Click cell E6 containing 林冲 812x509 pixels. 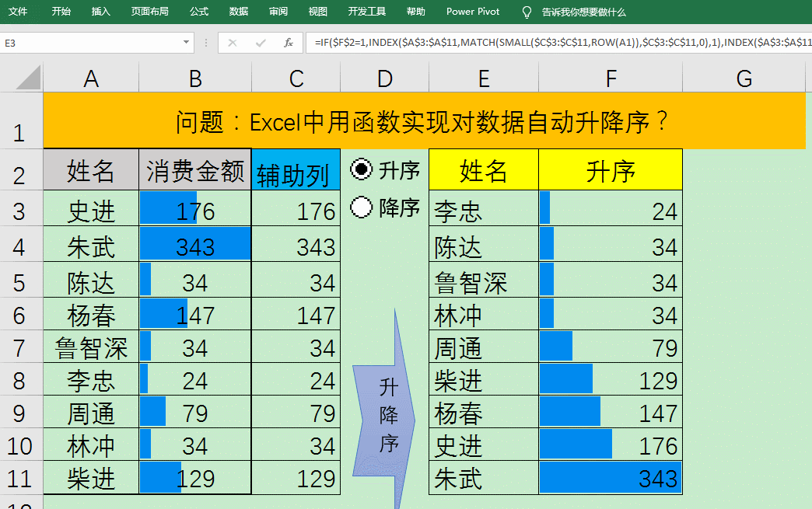pyautogui.click(x=484, y=313)
